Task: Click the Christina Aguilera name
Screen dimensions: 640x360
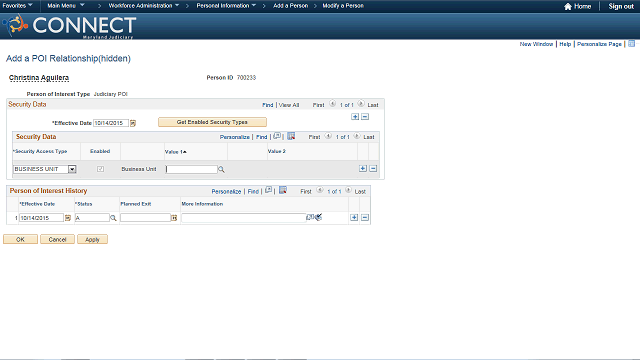Action: pyautogui.click(x=39, y=78)
